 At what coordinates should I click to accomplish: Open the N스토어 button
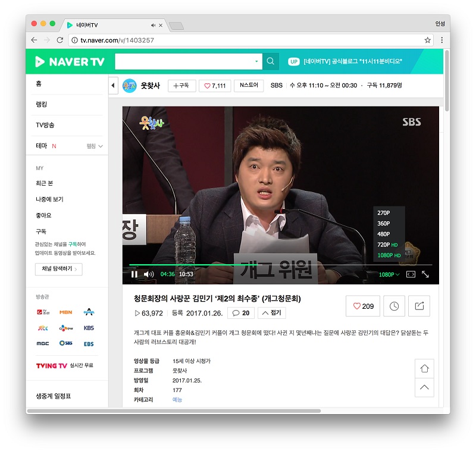249,86
